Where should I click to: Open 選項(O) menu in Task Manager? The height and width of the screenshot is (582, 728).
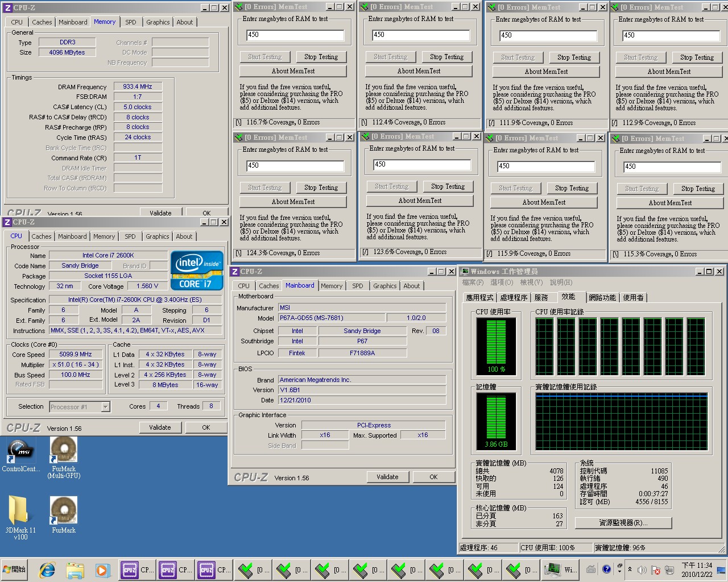(502, 282)
